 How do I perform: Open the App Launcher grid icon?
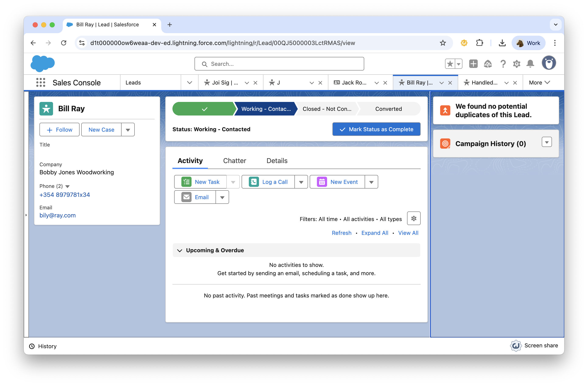(x=41, y=83)
